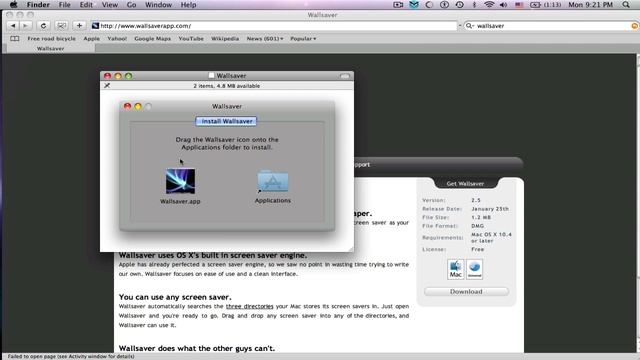Close the inner Wallsaver installer window
This screenshot has height=360, width=640.
tap(127, 106)
